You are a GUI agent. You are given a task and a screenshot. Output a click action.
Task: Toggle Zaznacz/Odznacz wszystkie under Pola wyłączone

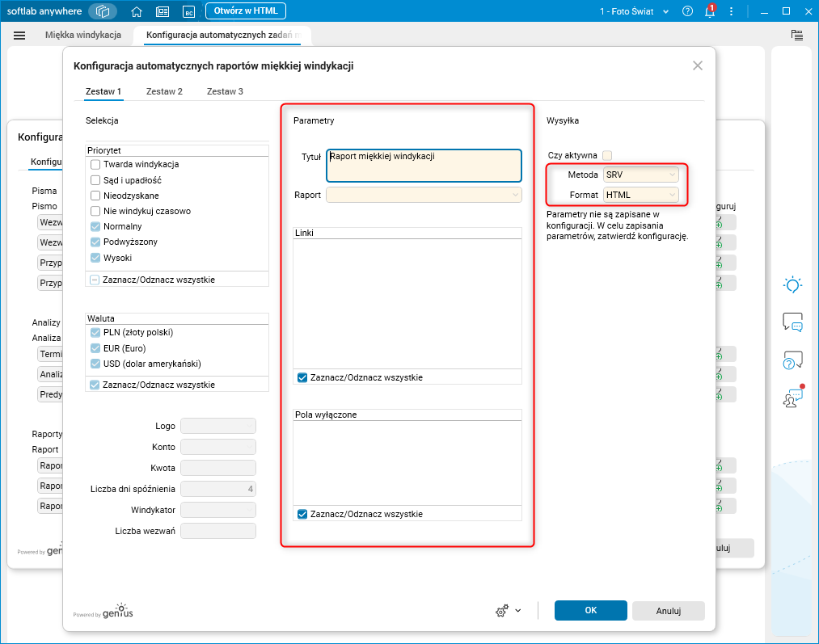coord(302,514)
